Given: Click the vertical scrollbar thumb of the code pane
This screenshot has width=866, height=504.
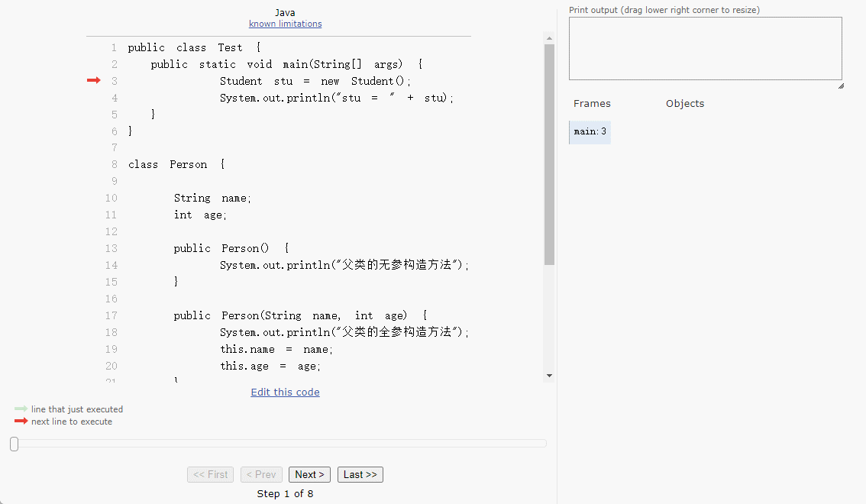Looking at the screenshot, I should click(549, 153).
